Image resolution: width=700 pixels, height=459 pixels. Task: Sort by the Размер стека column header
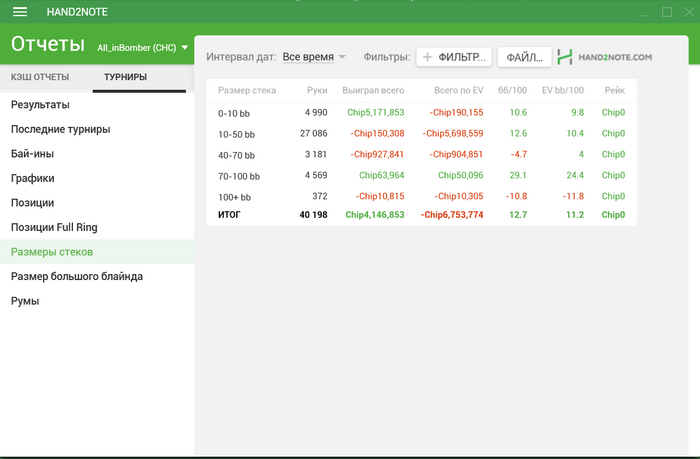[x=247, y=90]
